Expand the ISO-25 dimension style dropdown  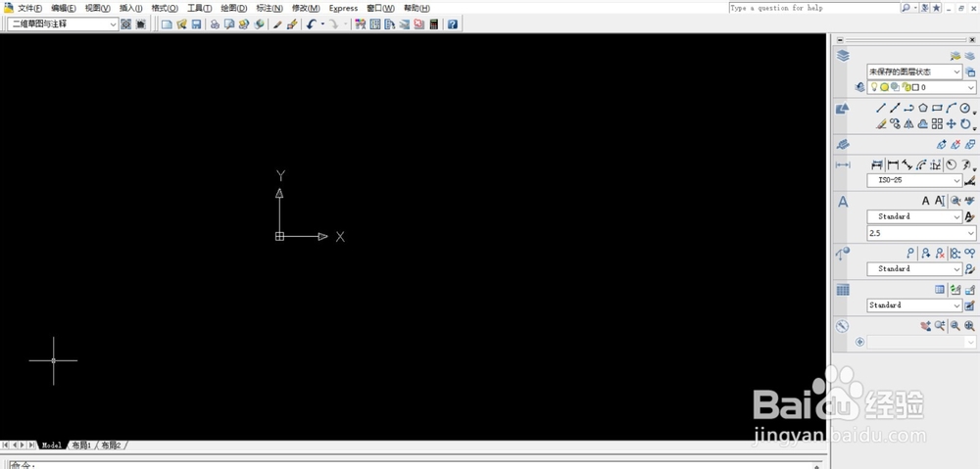pos(956,180)
